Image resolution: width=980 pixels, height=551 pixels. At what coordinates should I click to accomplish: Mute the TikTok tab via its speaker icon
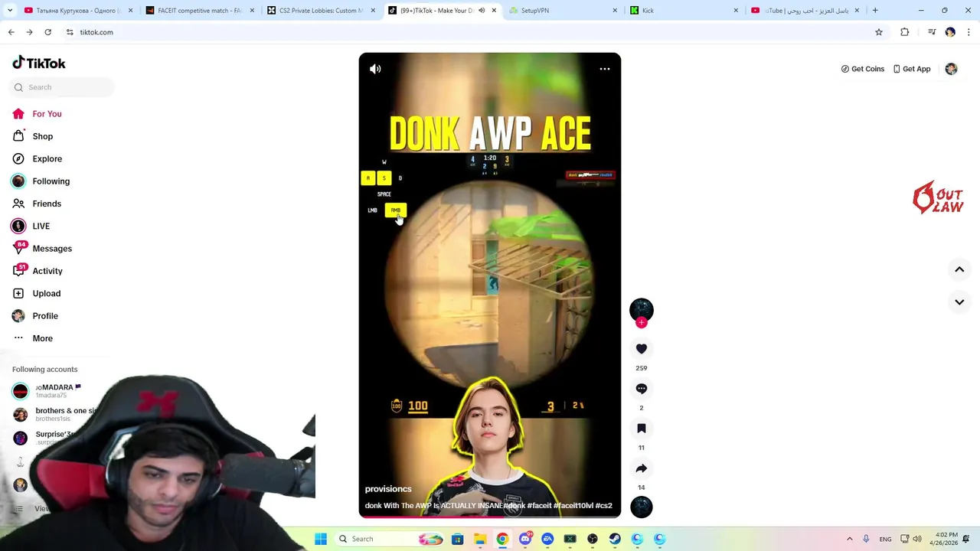[482, 11]
